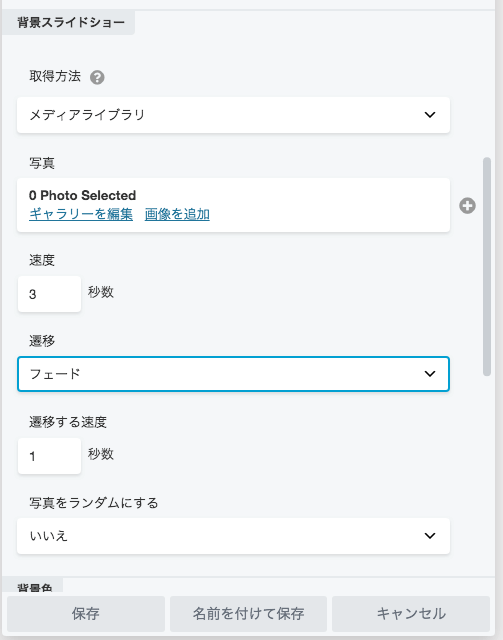Click the vertical scrollbar in the settings panel
The height and width of the screenshot is (640, 503).
(x=486, y=267)
